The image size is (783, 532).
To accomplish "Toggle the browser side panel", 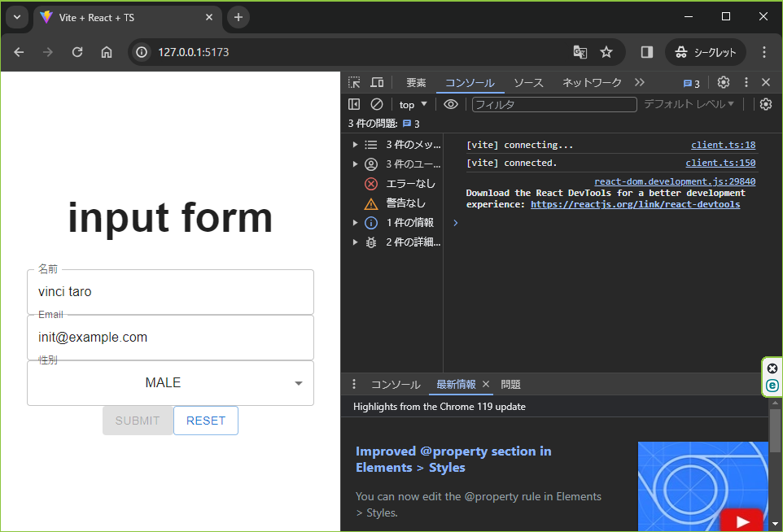I will coord(647,52).
